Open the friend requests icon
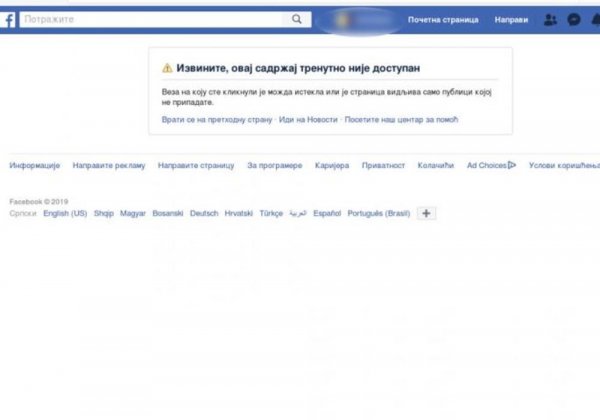The width and height of the screenshot is (600, 420). [x=551, y=19]
